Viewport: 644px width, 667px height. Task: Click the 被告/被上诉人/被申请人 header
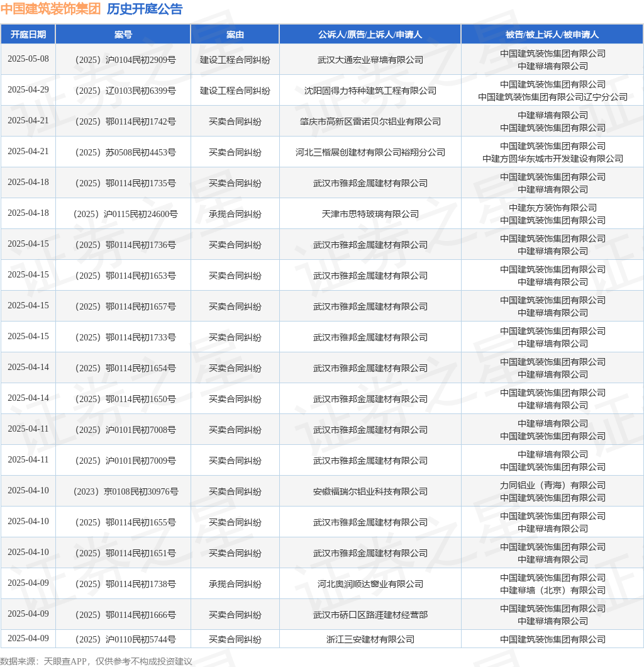coord(552,35)
